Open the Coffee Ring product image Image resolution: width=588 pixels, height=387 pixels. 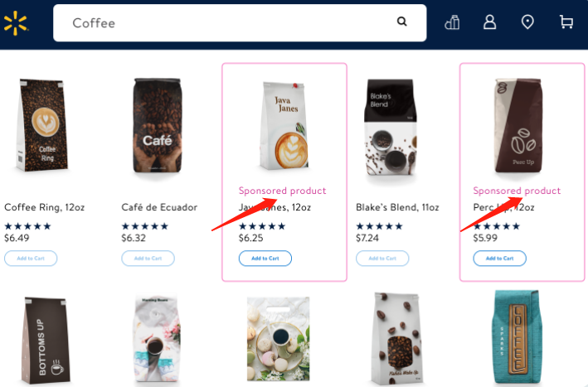pyautogui.click(x=42, y=125)
